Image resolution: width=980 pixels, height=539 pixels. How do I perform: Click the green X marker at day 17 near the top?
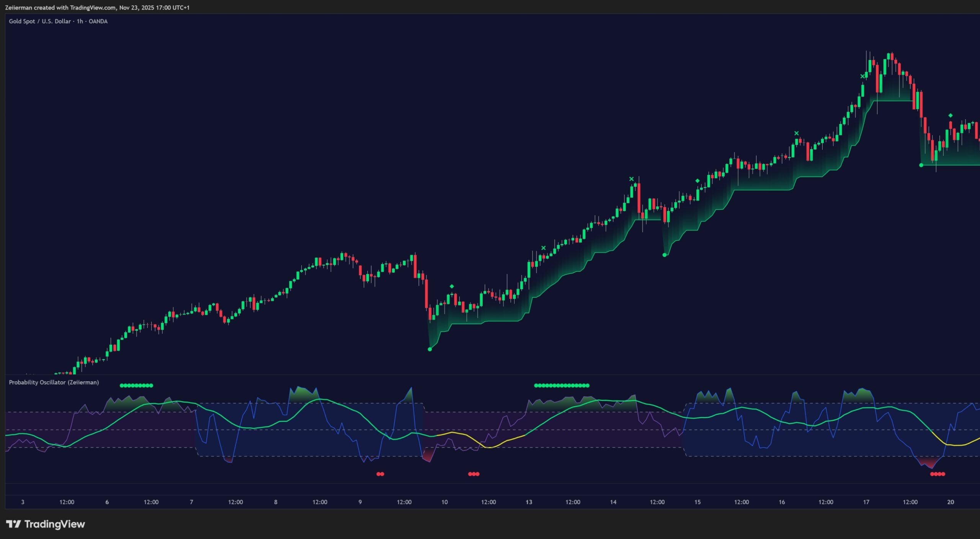pyautogui.click(x=862, y=76)
